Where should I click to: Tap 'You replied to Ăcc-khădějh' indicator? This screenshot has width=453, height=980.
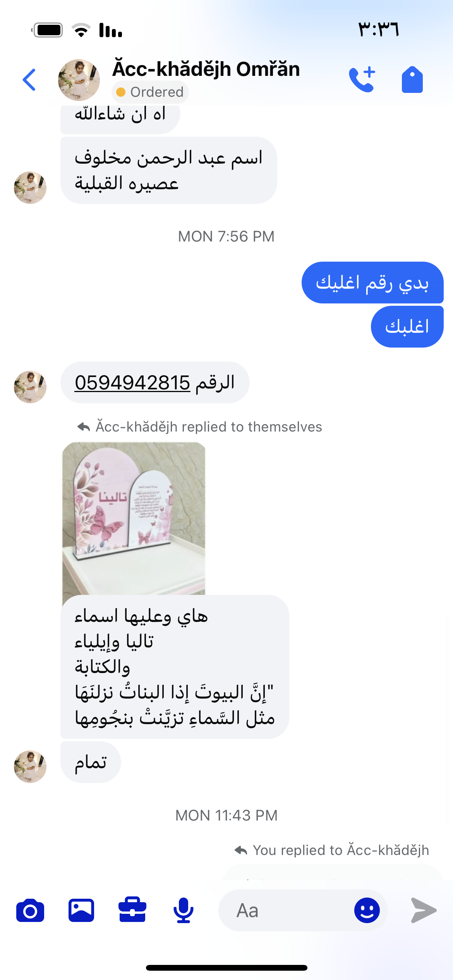point(332,850)
